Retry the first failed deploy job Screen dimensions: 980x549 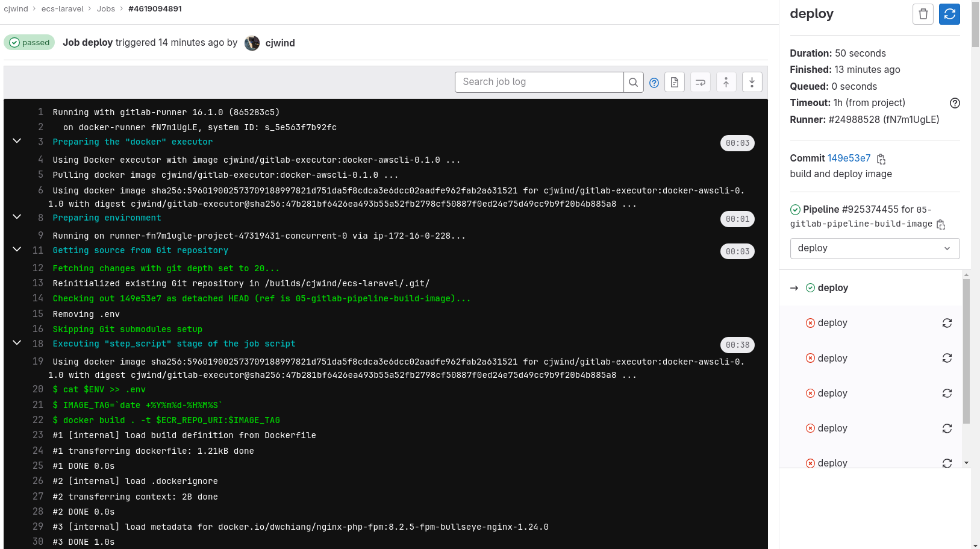[x=947, y=323]
